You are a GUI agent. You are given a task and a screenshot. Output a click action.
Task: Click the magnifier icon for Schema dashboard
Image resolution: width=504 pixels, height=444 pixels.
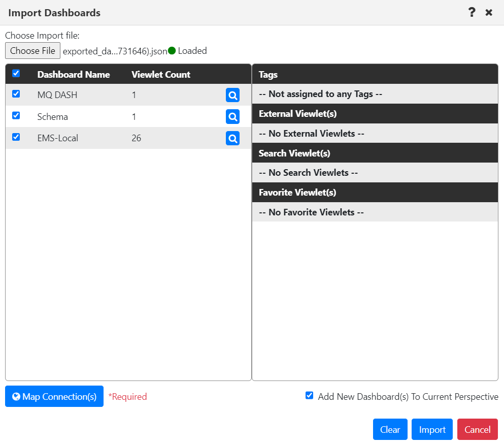pos(232,116)
